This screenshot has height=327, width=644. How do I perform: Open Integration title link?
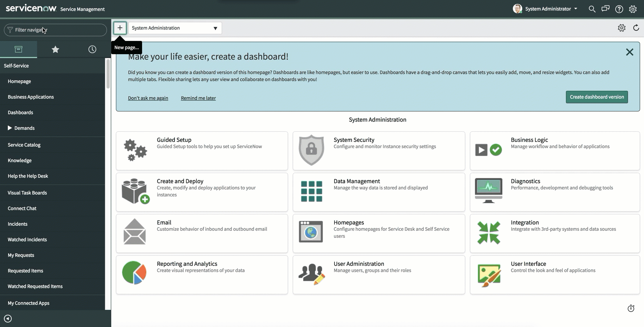pyautogui.click(x=525, y=223)
